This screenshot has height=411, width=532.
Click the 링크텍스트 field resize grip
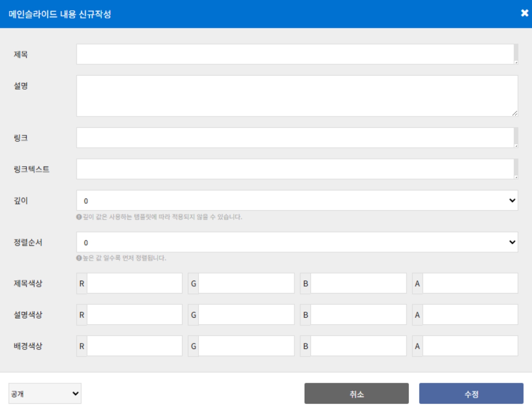(x=516, y=177)
